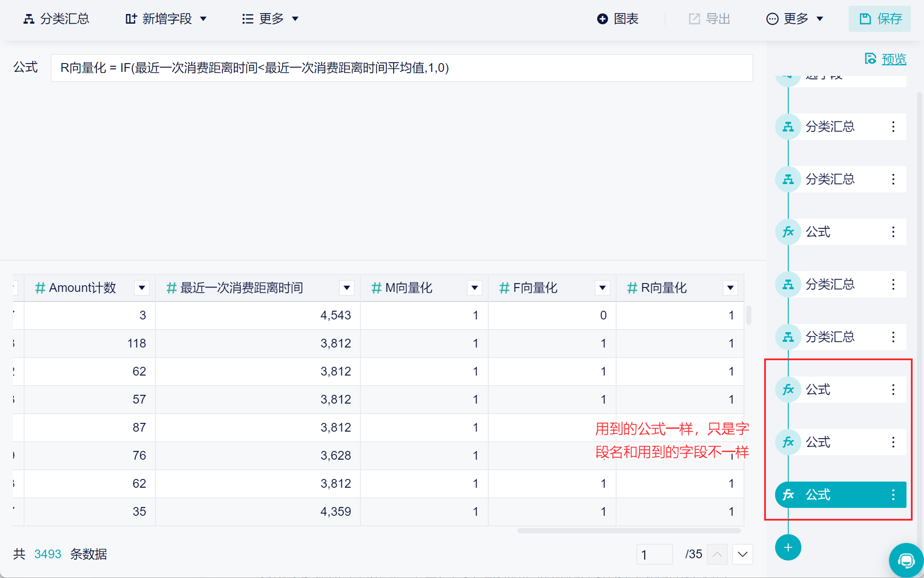The height and width of the screenshot is (578, 924).
Task: Expand the 新增字段 dropdown
Action: [x=166, y=19]
